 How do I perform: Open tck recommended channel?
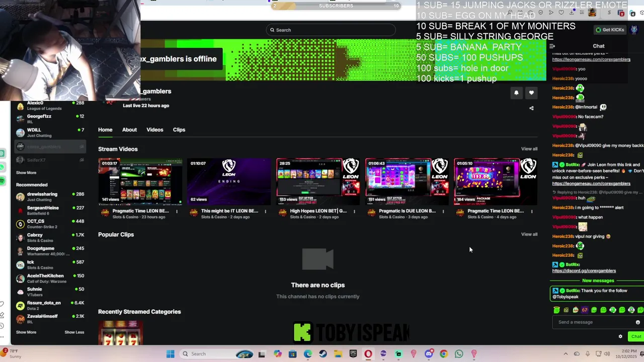point(50,264)
